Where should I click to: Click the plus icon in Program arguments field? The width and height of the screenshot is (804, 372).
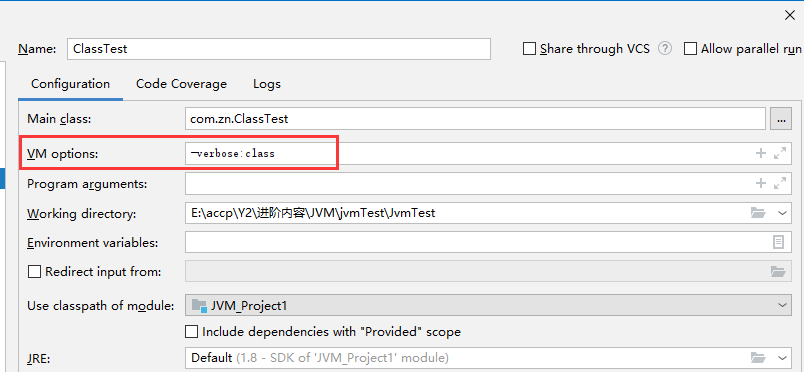[761, 183]
